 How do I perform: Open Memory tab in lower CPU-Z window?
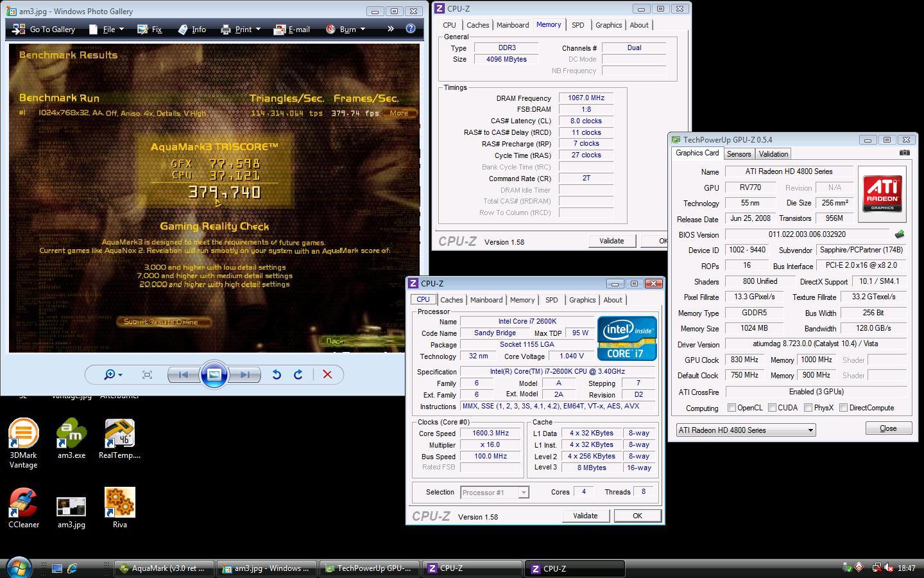click(522, 300)
